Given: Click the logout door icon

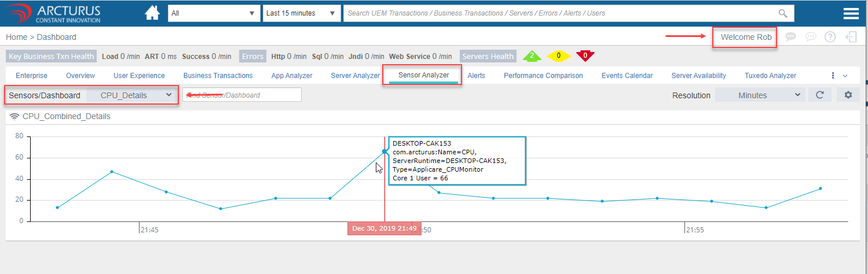Looking at the screenshot, I should point(851,37).
